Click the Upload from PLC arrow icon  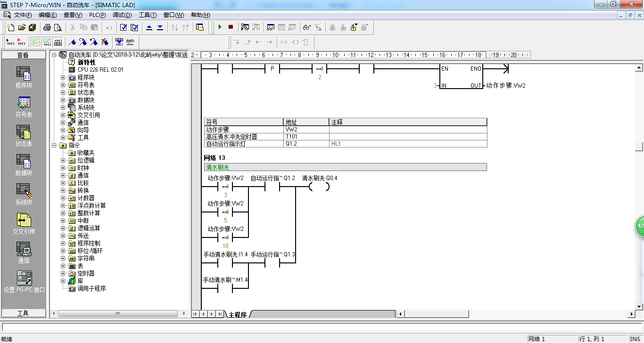pos(149,27)
